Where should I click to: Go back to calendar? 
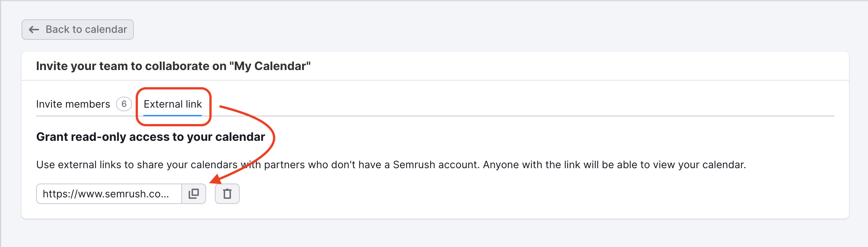click(78, 30)
